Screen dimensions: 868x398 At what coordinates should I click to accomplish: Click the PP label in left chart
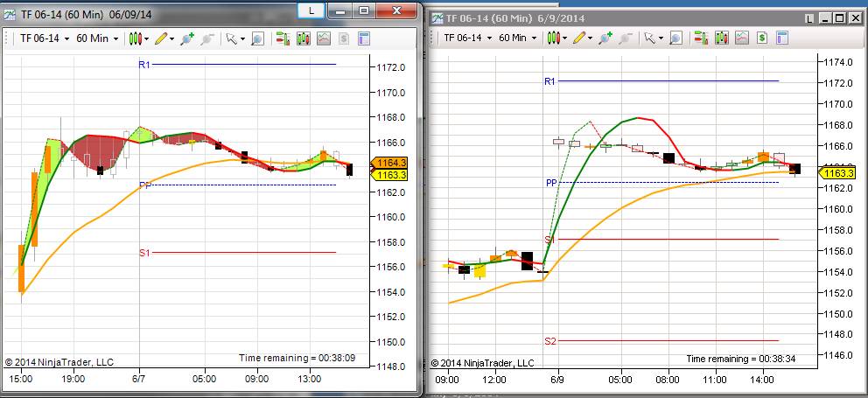pos(145,186)
